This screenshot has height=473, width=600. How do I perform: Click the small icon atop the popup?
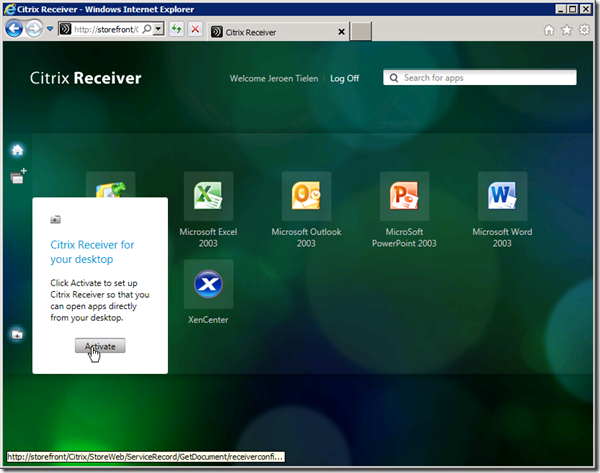pyautogui.click(x=55, y=220)
